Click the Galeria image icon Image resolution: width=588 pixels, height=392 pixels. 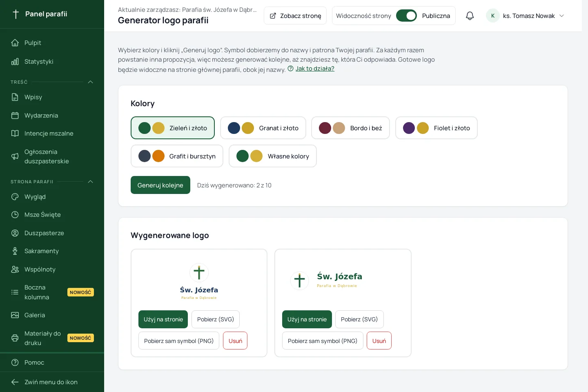tap(15, 315)
